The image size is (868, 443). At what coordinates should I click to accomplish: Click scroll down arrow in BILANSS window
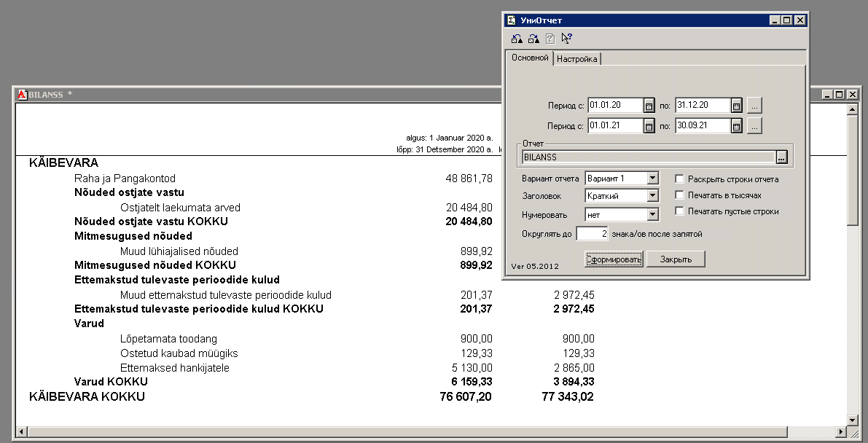[x=853, y=421]
